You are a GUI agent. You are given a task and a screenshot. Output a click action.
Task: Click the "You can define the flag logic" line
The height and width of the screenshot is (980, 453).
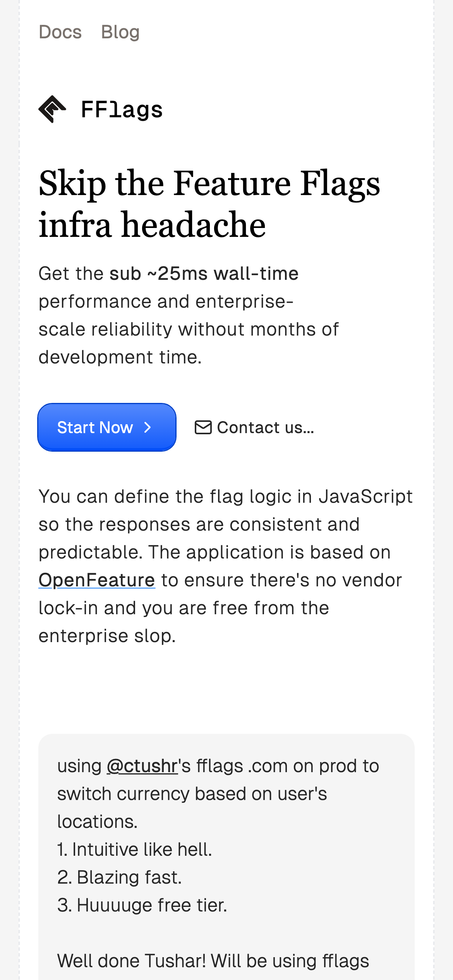coord(225,496)
